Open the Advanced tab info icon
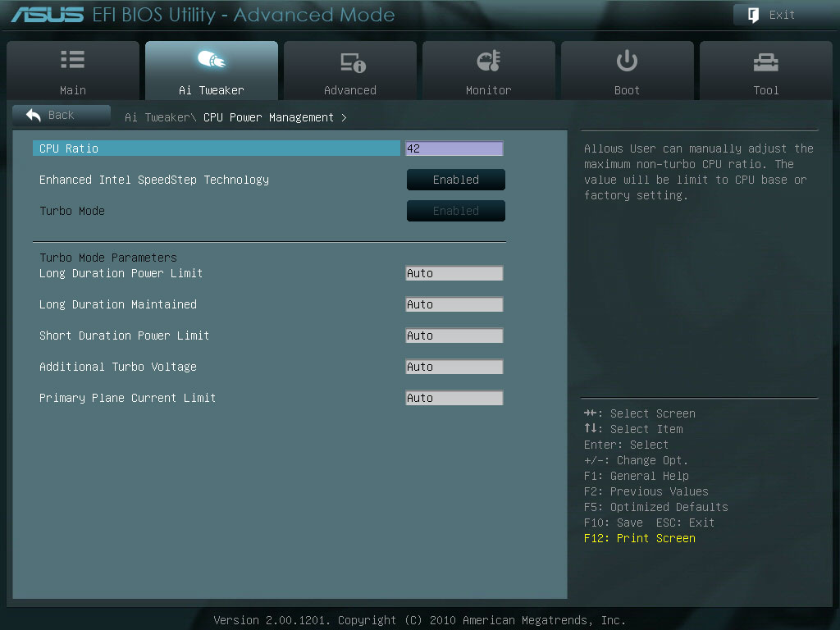 (x=353, y=62)
